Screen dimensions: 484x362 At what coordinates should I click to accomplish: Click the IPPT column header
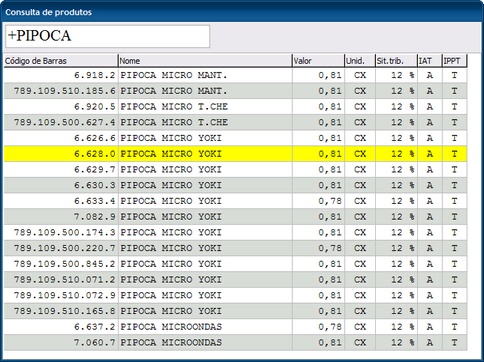tap(455, 61)
